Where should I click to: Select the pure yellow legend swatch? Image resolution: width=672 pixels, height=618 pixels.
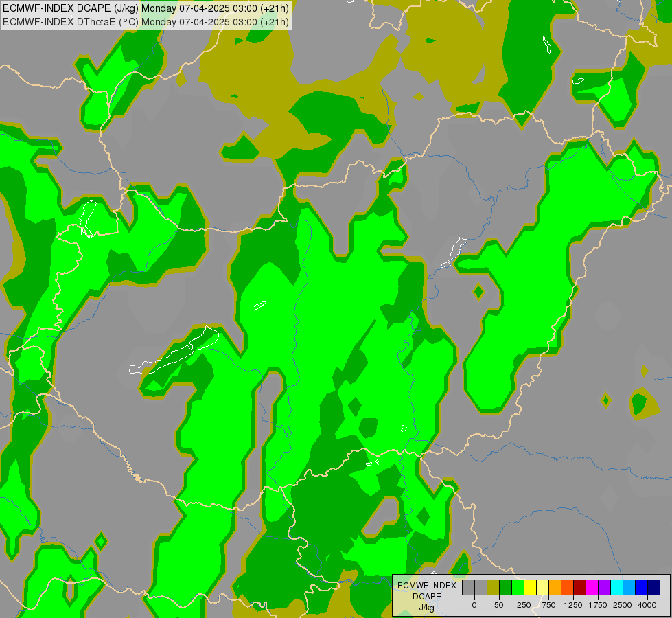(x=530, y=588)
